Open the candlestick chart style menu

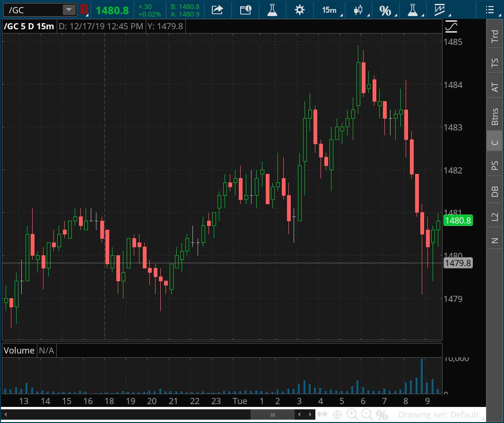361,10
